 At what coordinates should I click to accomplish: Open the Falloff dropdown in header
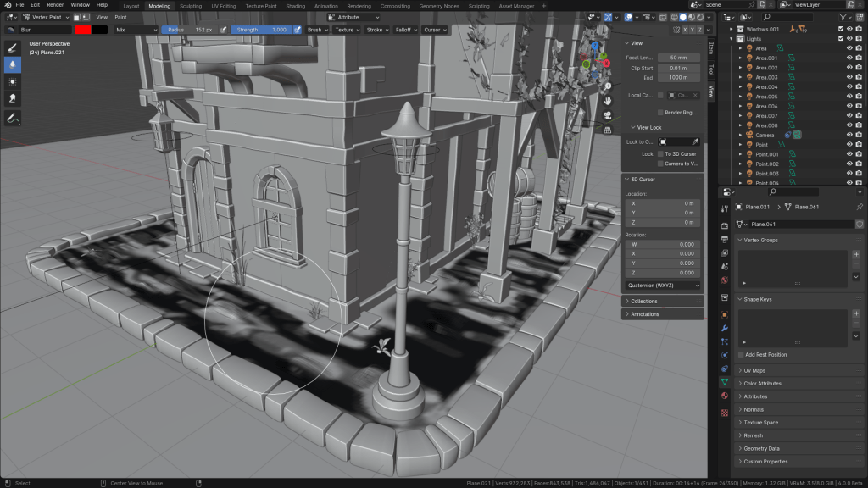(x=407, y=30)
